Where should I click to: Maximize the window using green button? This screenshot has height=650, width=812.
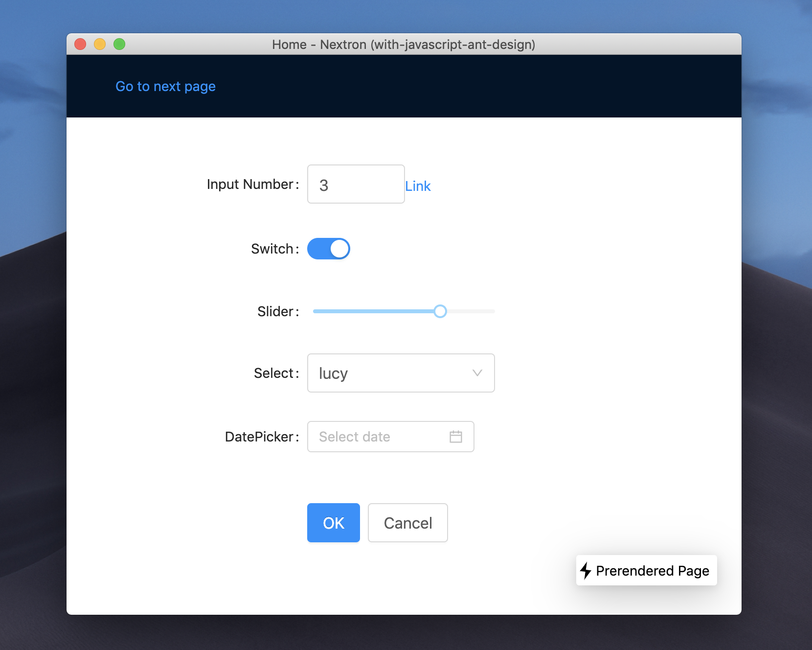click(119, 44)
